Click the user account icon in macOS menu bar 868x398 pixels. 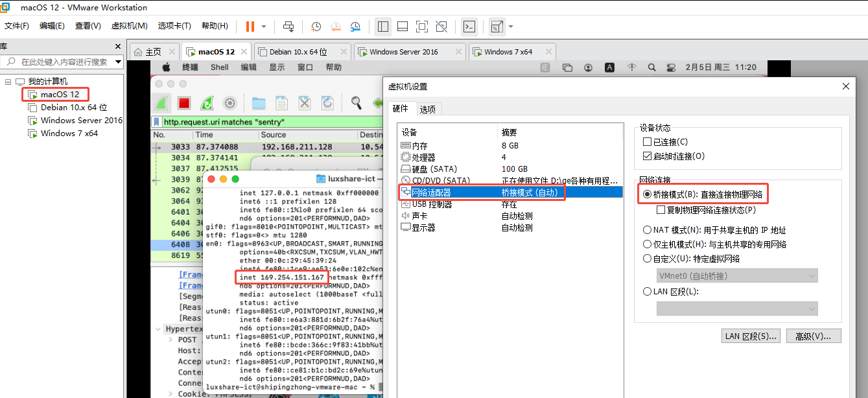point(588,67)
